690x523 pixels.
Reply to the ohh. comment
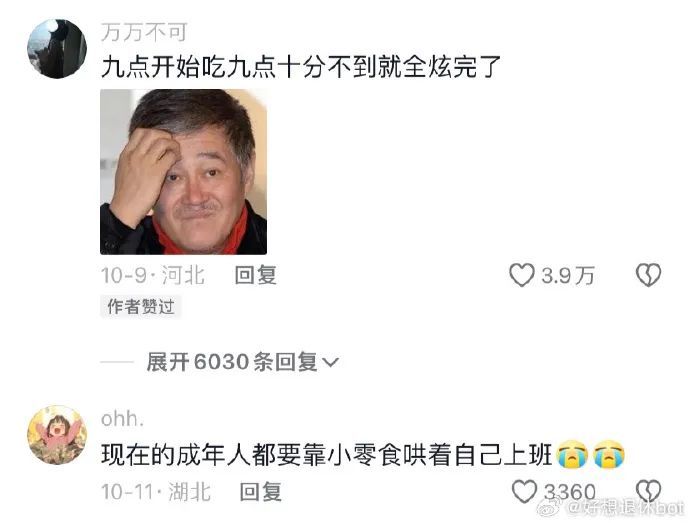(x=261, y=492)
